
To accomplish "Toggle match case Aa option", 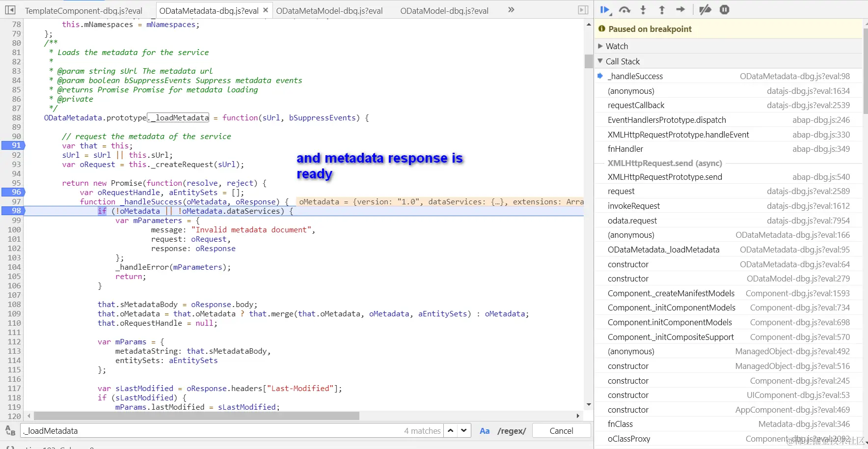I will pyautogui.click(x=485, y=431).
